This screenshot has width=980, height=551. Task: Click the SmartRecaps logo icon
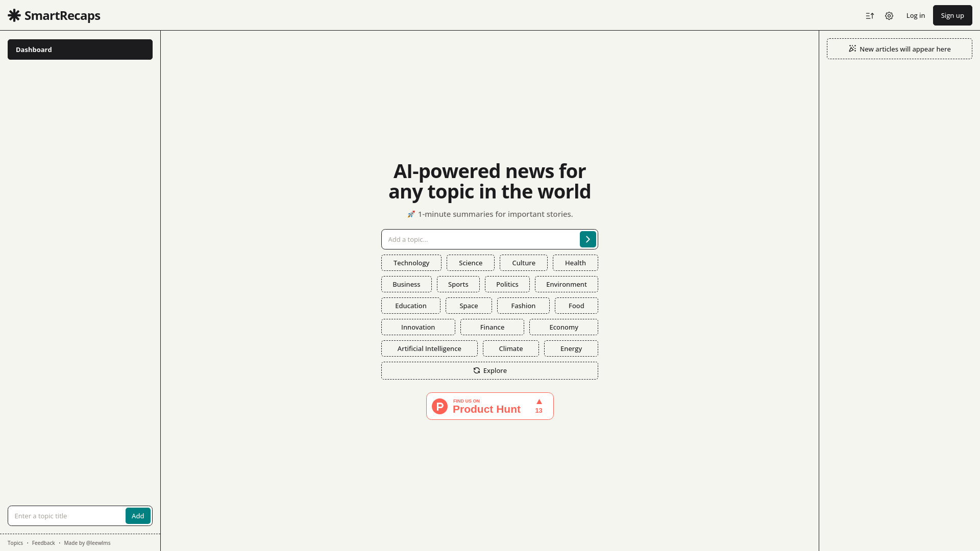pyautogui.click(x=14, y=15)
